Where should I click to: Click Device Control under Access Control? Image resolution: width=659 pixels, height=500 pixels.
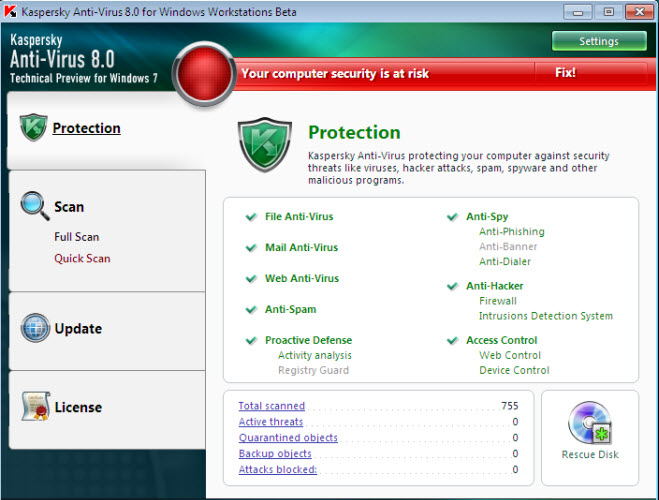click(514, 370)
